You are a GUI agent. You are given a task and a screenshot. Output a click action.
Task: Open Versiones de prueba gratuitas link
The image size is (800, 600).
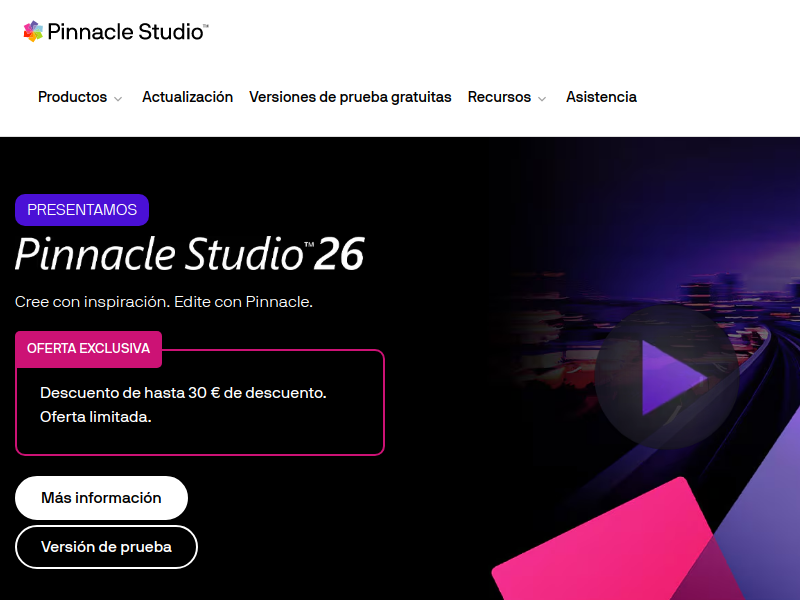[350, 97]
